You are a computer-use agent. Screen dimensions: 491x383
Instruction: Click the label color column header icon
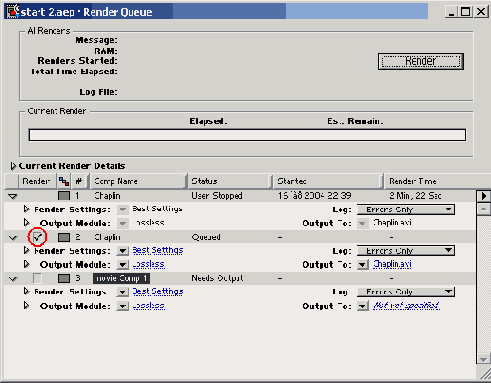coord(64,181)
